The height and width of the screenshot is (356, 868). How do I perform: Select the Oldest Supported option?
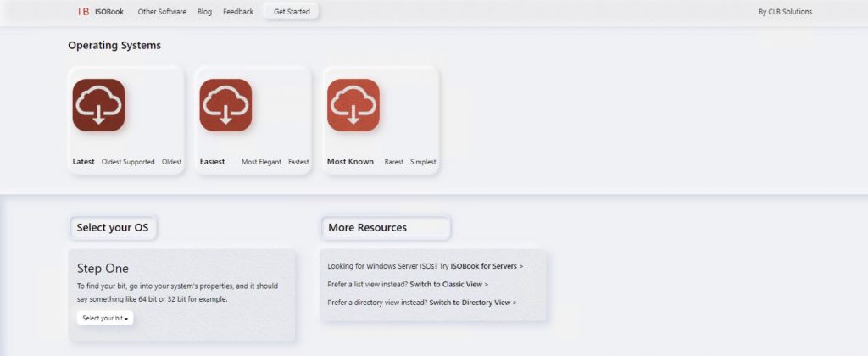(x=128, y=162)
